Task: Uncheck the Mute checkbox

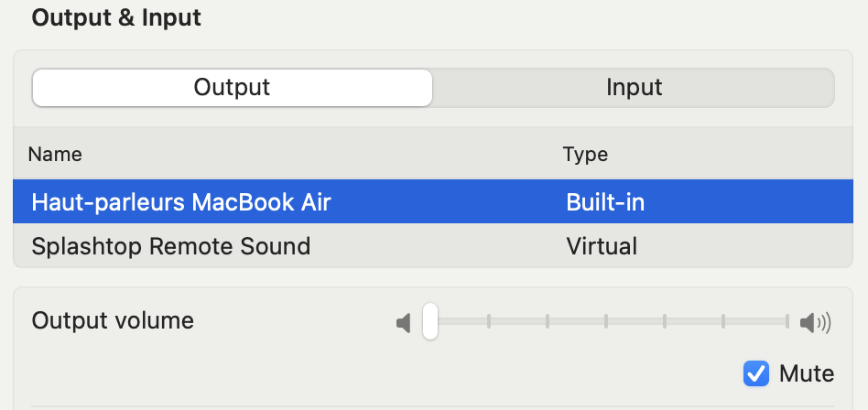Action: pos(755,373)
